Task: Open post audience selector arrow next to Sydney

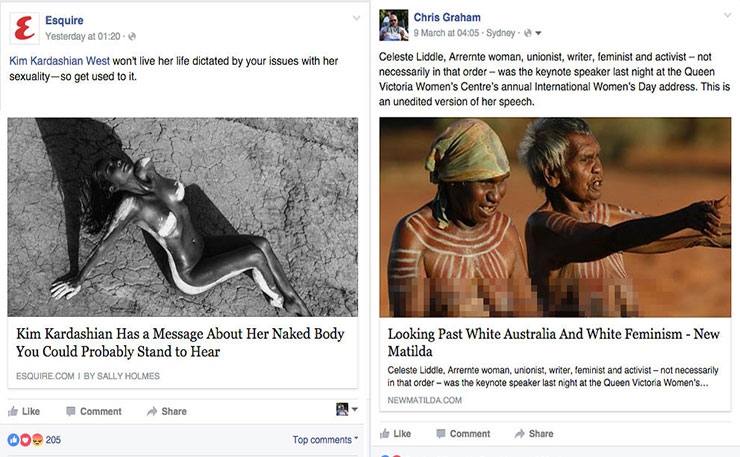Action: click(538, 33)
